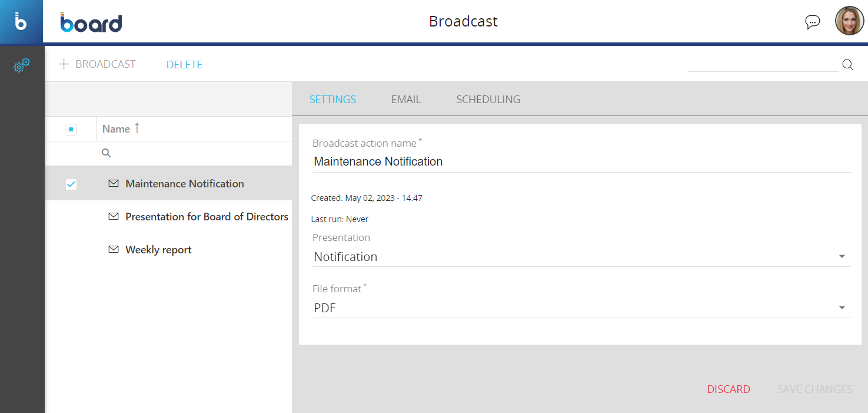Toggle the select-all checkbox in header

(x=71, y=129)
